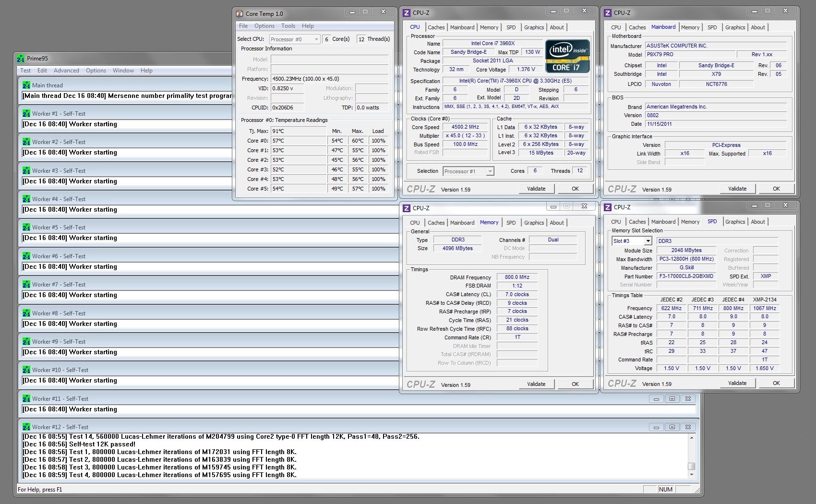Viewport: 816px width, 504px height.
Task: Switch to Memory tab in CPU-Z CPU window
Action: 489,27
